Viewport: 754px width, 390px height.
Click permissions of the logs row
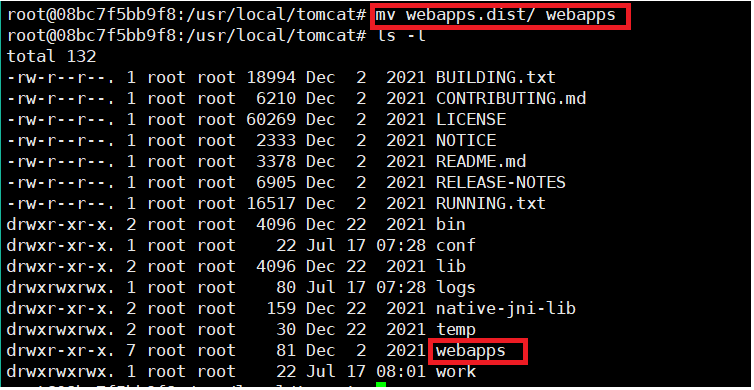coord(61,287)
